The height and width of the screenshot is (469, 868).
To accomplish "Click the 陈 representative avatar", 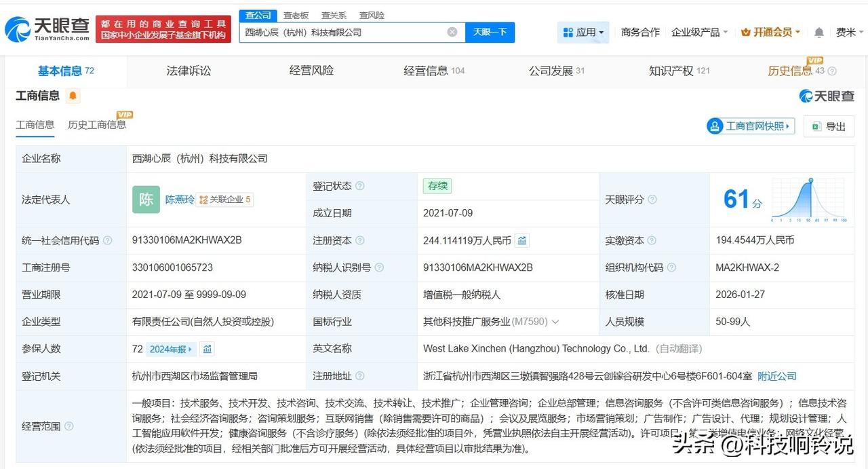I will pos(146,200).
